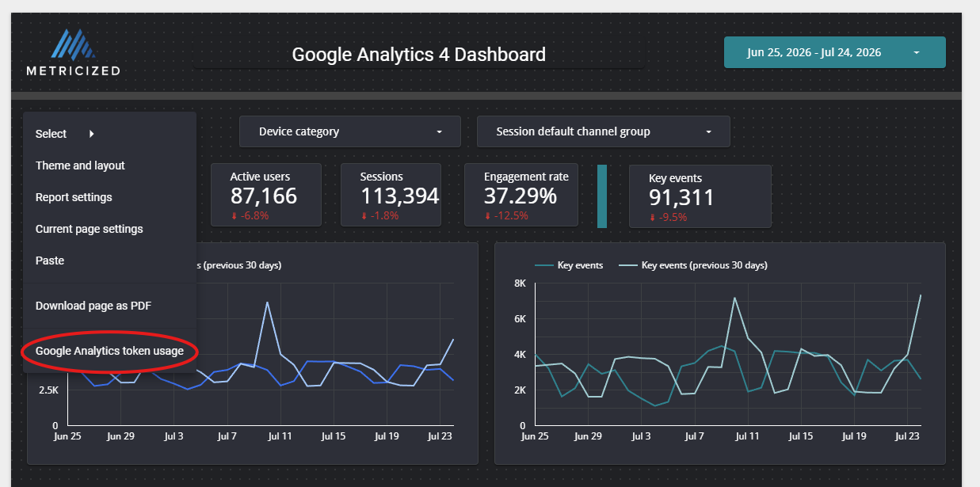Click the -12.5% engagement rate change
The image size is (980, 487).
[505, 216]
